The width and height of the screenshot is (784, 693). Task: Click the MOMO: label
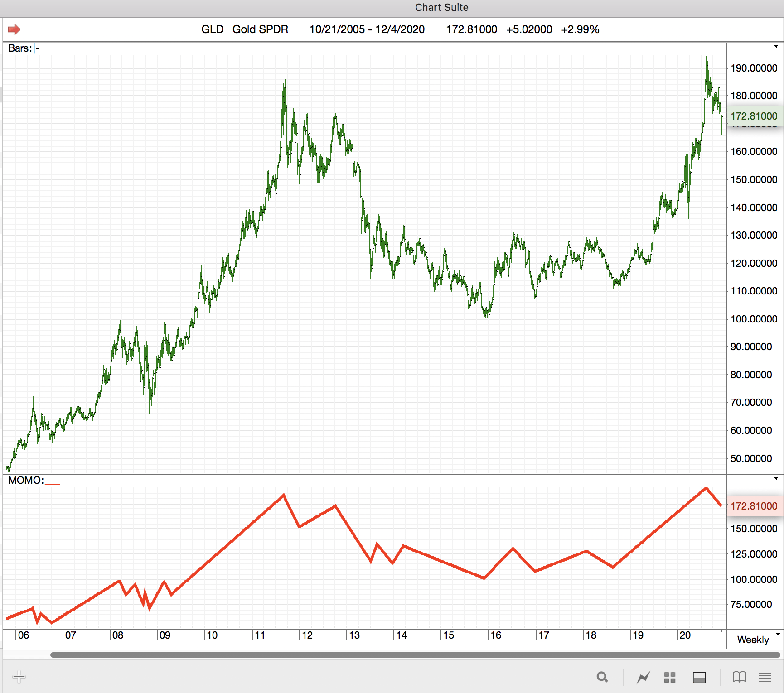(26, 480)
